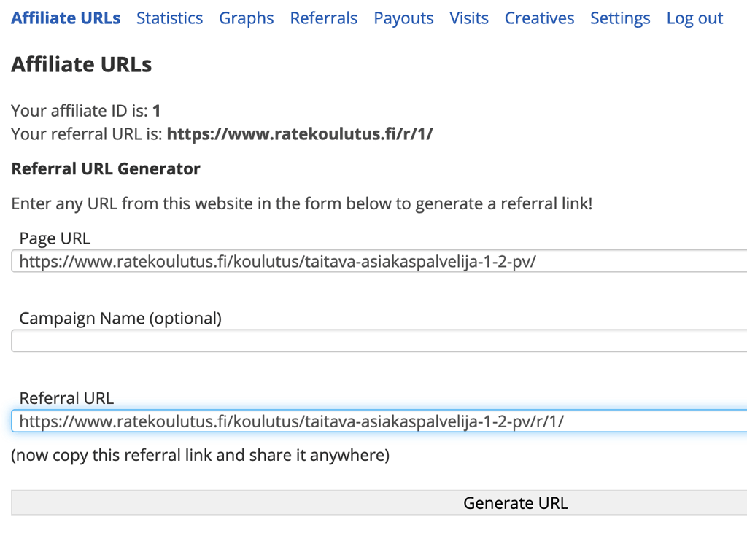Screen dimensions: 747x560
Task: Go to the Referrals tab
Action: 323,18
